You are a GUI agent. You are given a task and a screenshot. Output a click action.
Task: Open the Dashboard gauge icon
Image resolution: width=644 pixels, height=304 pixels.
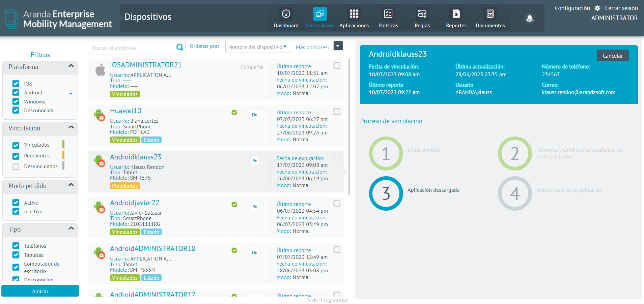(286, 14)
